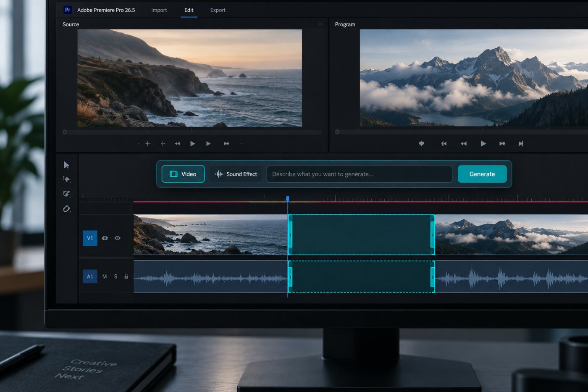Click the waveform icon on Sound Effect button
Viewport: 588px width, 392px height.
pyautogui.click(x=219, y=174)
